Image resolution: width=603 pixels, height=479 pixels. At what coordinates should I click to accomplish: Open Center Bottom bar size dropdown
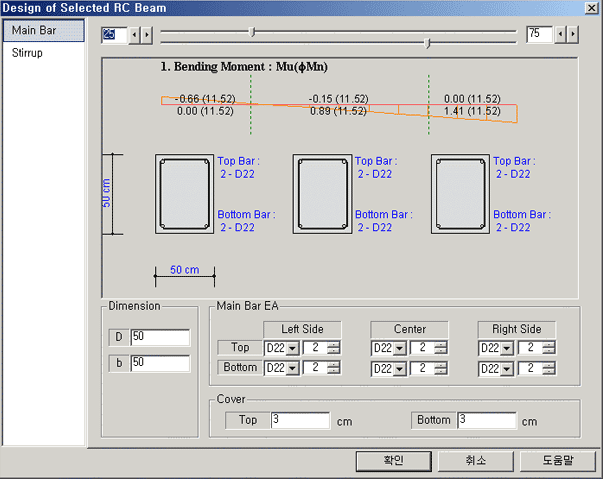[x=400, y=368]
